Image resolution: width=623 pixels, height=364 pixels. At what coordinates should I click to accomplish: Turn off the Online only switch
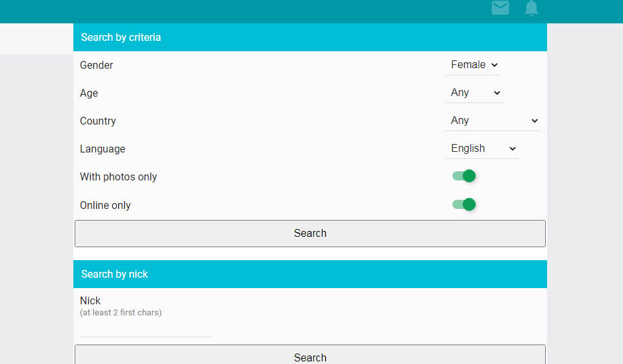click(465, 204)
